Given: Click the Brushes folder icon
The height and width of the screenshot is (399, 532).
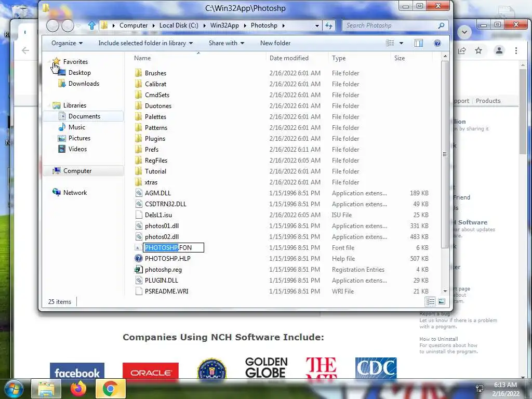Looking at the screenshot, I should [138, 73].
